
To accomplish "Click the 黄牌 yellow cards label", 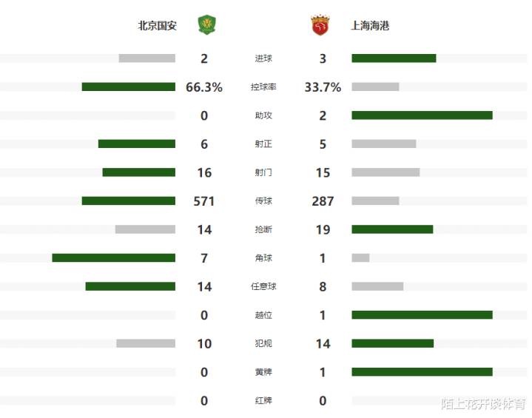I will [x=263, y=372].
